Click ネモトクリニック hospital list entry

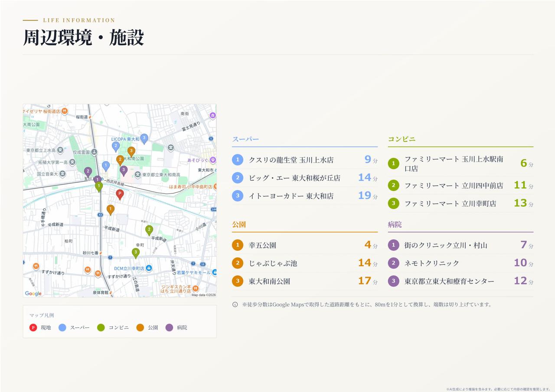tap(460, 263)
